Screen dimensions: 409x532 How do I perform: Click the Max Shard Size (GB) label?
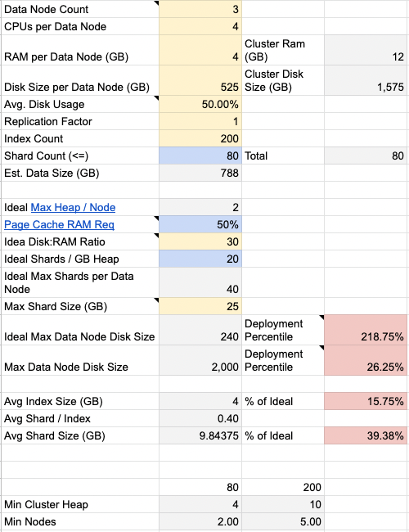point(56,306)
